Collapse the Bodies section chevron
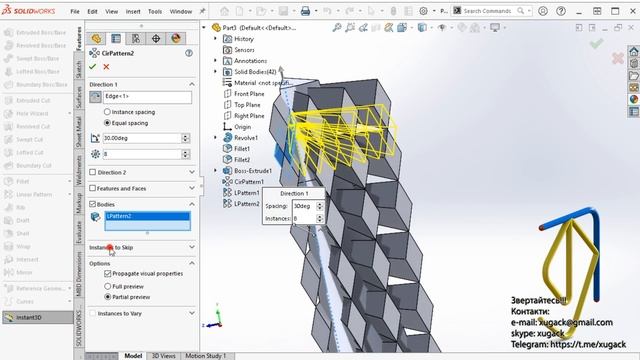 point(192,204)
